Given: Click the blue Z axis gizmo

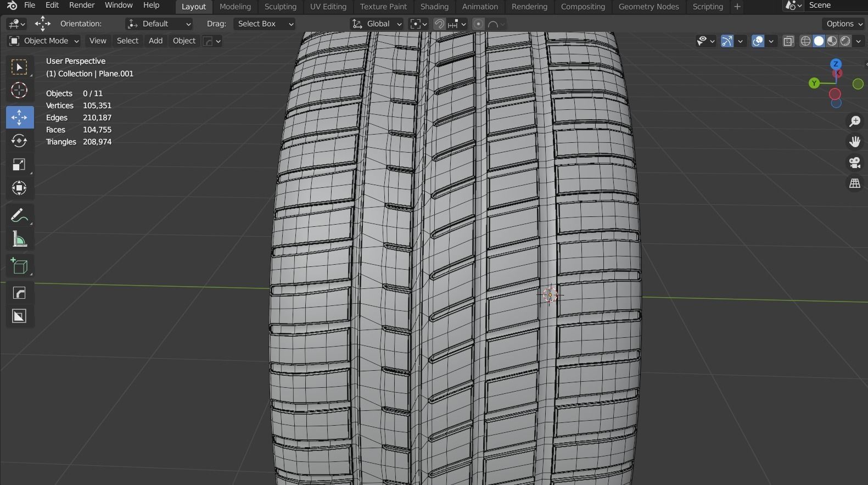Looking at the screenshot, I should [836, 64].
